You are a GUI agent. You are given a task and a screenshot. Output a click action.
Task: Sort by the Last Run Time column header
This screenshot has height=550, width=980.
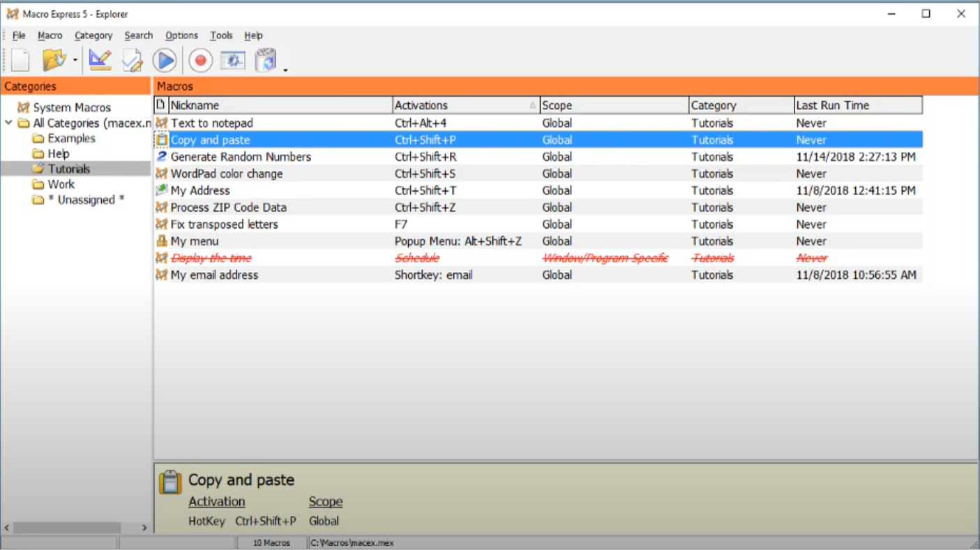[x=858, y=105]
